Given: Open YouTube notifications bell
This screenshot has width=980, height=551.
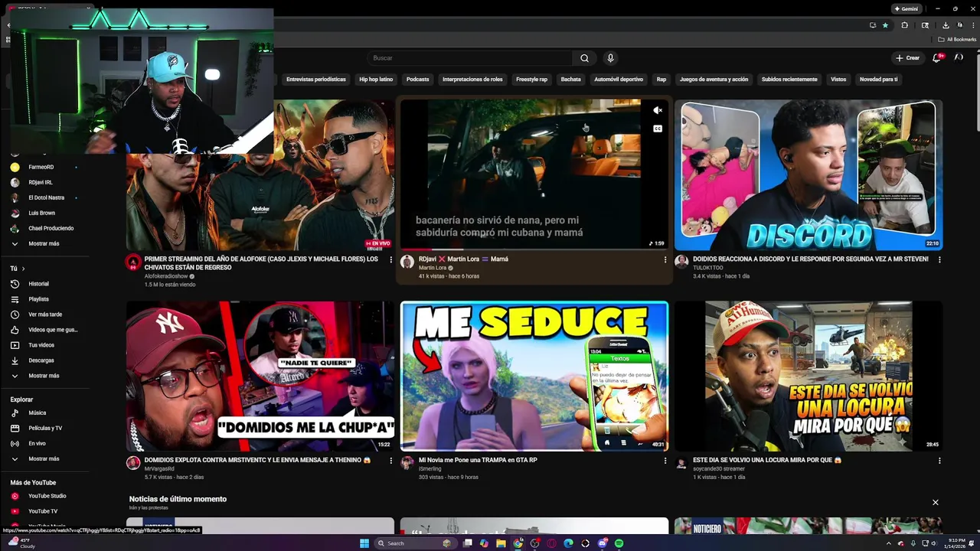Looking at the screenshot, I should coord(936,58).
